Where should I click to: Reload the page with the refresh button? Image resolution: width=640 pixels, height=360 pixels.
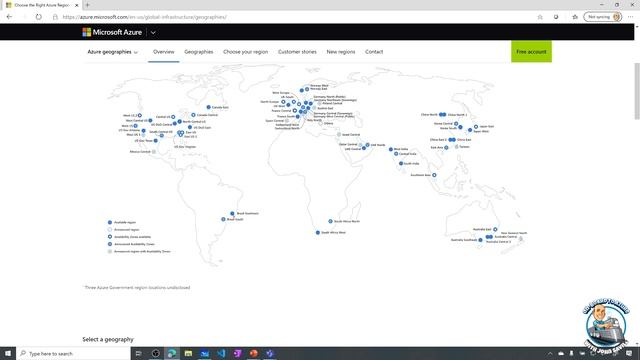[38, 17]
